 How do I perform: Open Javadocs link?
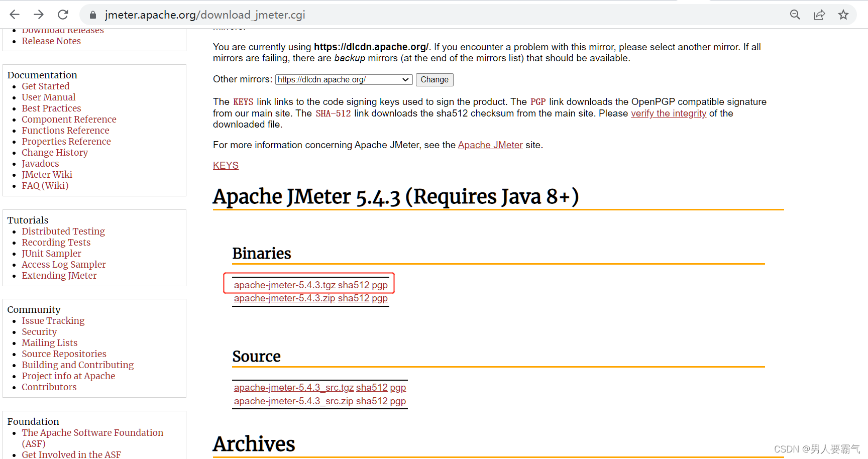(x=40, y=164)
